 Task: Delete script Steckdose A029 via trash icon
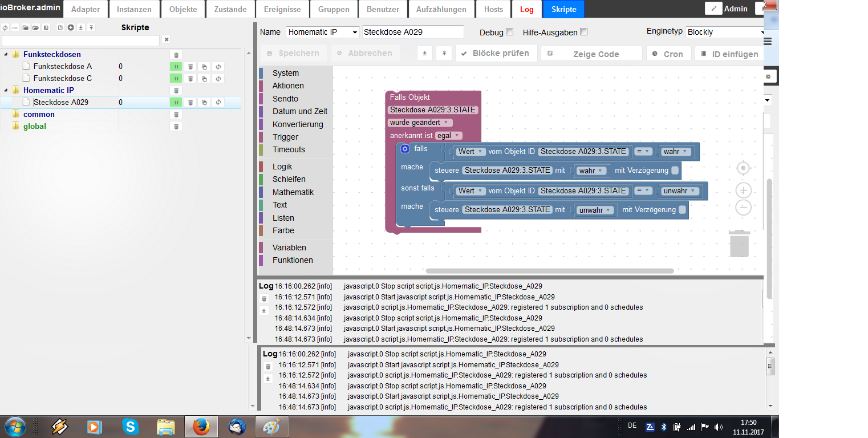pos(190,103)
